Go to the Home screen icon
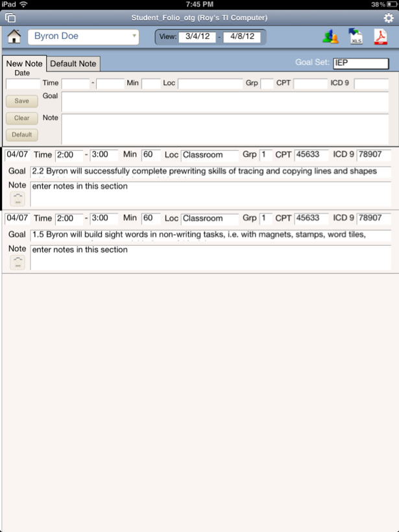 13,37
